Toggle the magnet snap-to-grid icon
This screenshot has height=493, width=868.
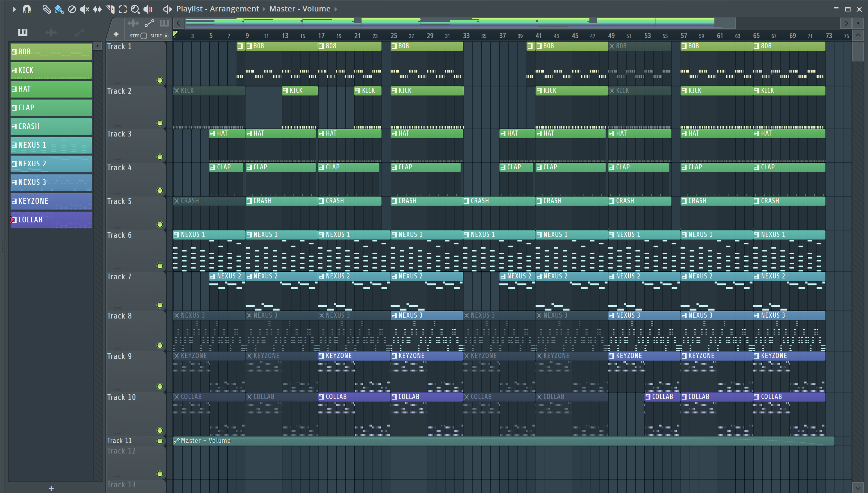27,9
